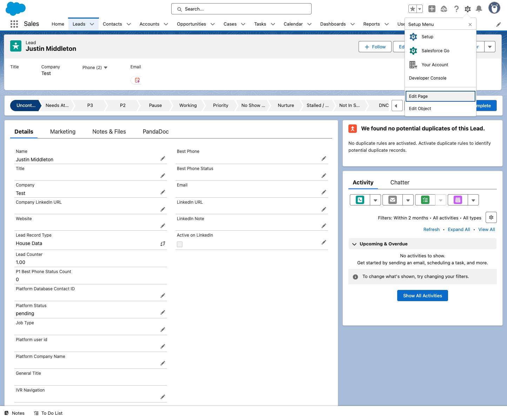Open the Notes & Files tab

pyautogui.click(x=109, y=131)
